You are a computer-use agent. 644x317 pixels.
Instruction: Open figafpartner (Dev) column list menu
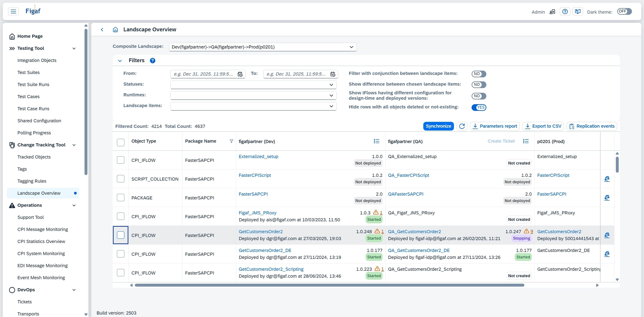pos(377,141)
